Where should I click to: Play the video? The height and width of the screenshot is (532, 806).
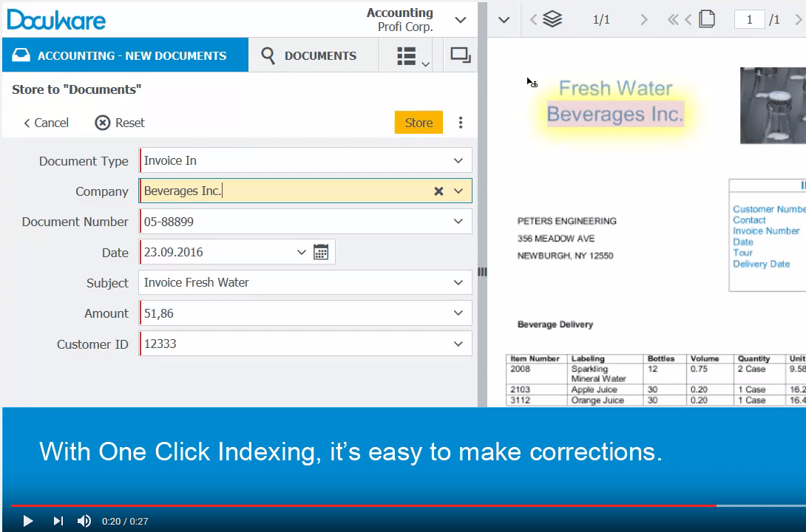coord(28,521)
